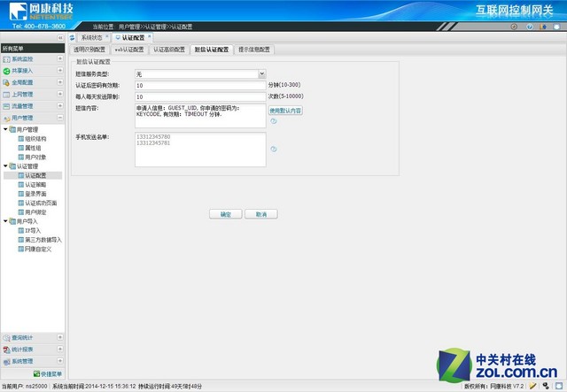Expand 查询统计 with its plus button

point(60,337)
